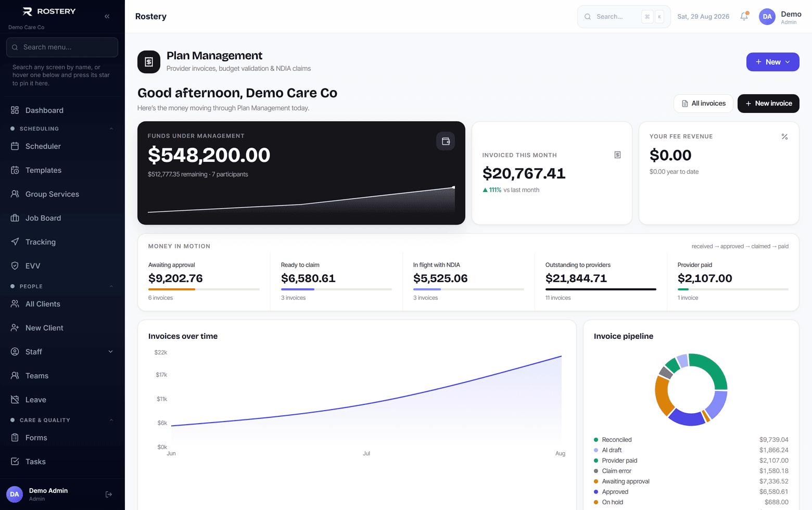812x510 pixels.
Task: Collapse the Care & Quality section
Action: pyautogui.click(x=62, y=420)
